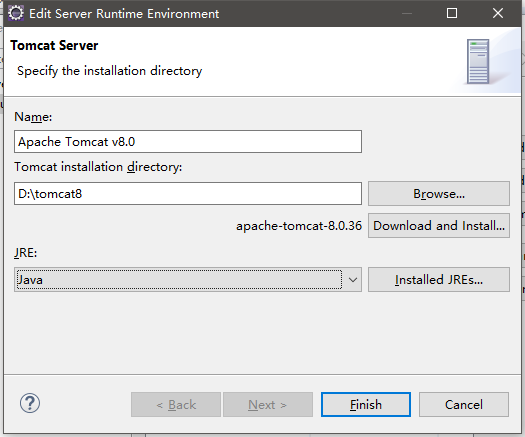Screen dimensions: 525x437
Task: Click the JRE: label
Action: (x=25, y=253)
